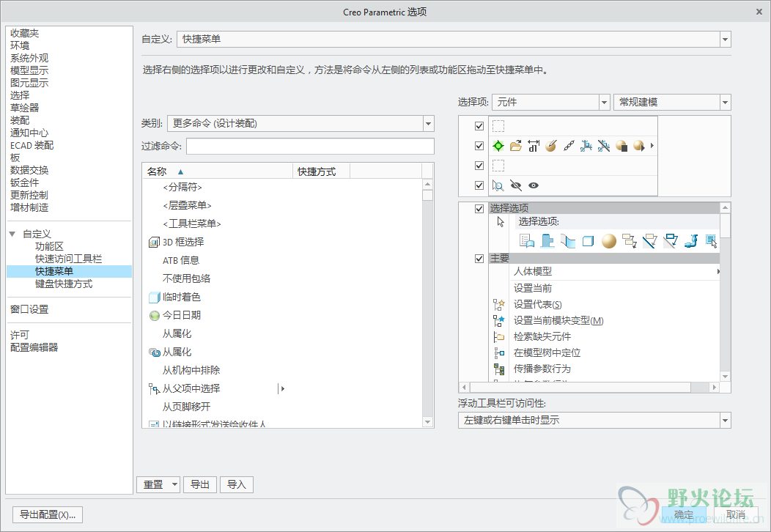Open the 钣金件 options page
This screenshot has width=771, height=532.
tap(25, 182)
